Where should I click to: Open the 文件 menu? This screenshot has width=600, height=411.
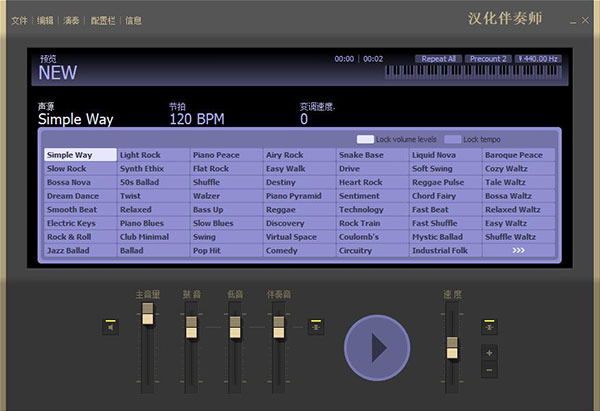pyautogui.click(x=19, y=20)
